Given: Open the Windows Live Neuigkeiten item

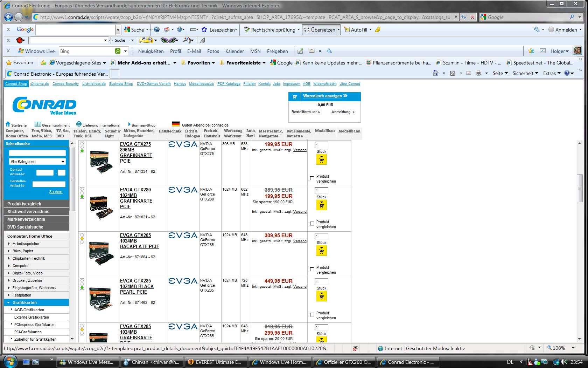Looking at the screenshot, I should [x=151, y=51].
